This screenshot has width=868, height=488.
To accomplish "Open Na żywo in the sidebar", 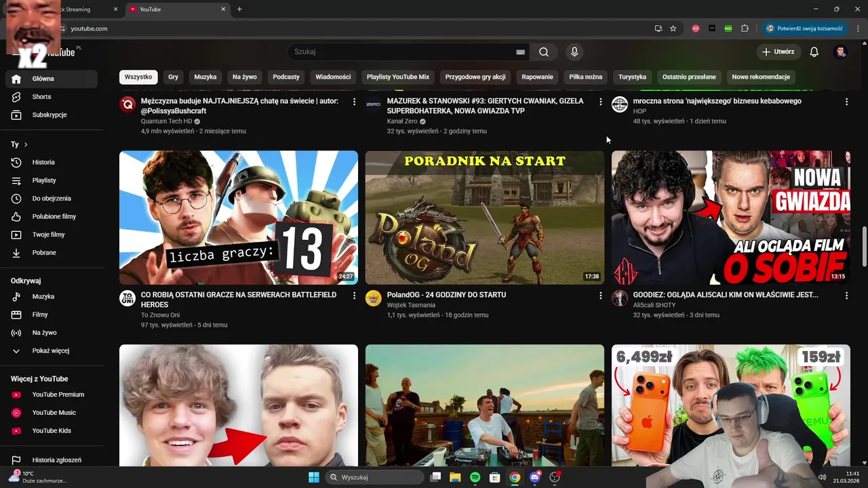I will (52, 333).
